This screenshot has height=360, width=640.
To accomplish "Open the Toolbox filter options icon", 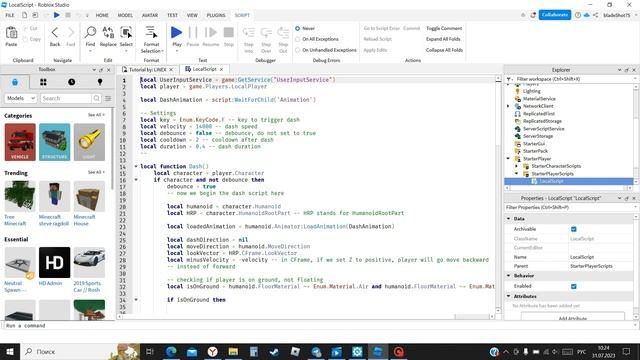I will point(108,98).
